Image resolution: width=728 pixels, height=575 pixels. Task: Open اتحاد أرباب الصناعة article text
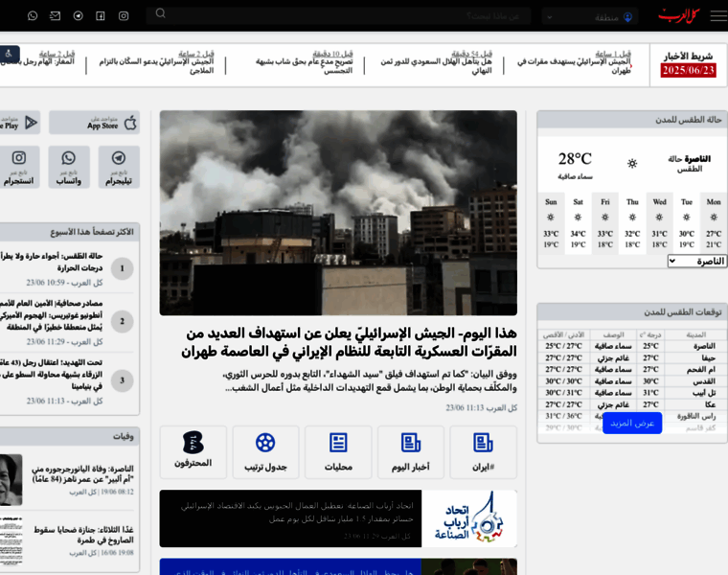(x=296, y=513)
